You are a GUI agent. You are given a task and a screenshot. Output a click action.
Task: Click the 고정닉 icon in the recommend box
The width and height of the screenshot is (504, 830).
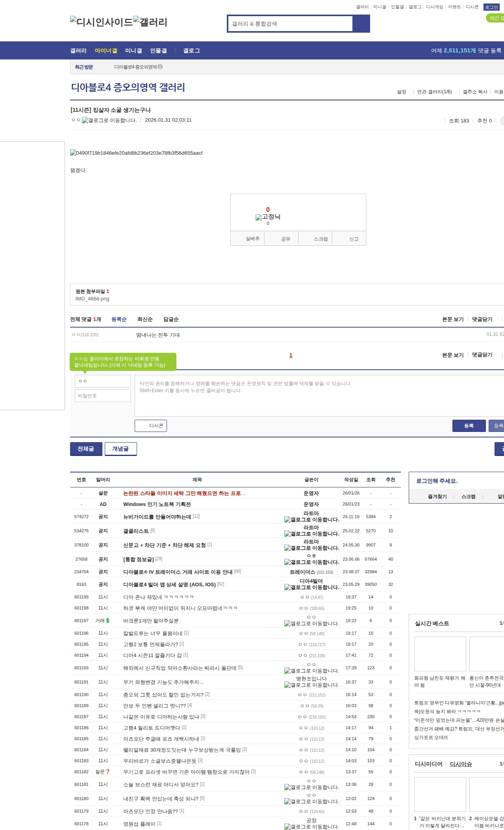(x=259, y=217)
